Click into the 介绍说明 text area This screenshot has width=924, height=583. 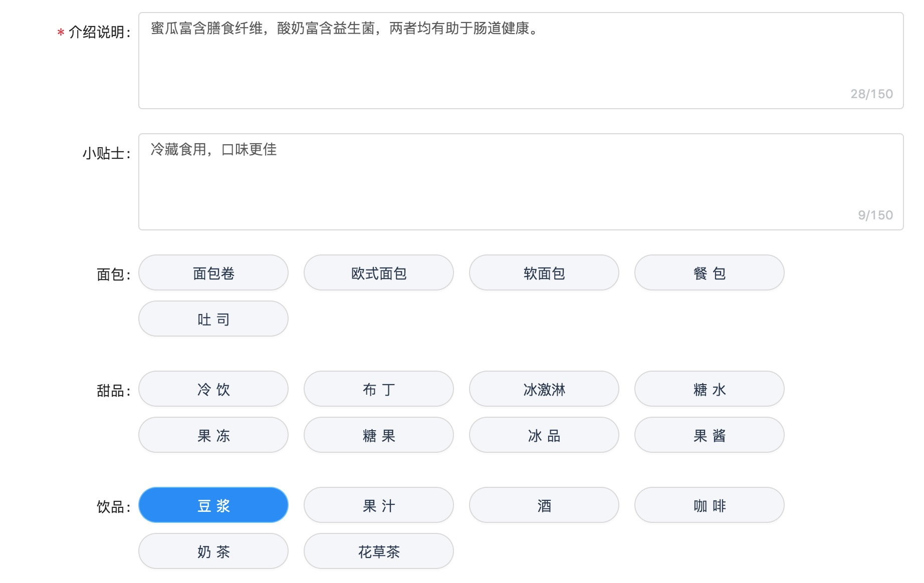521,61
